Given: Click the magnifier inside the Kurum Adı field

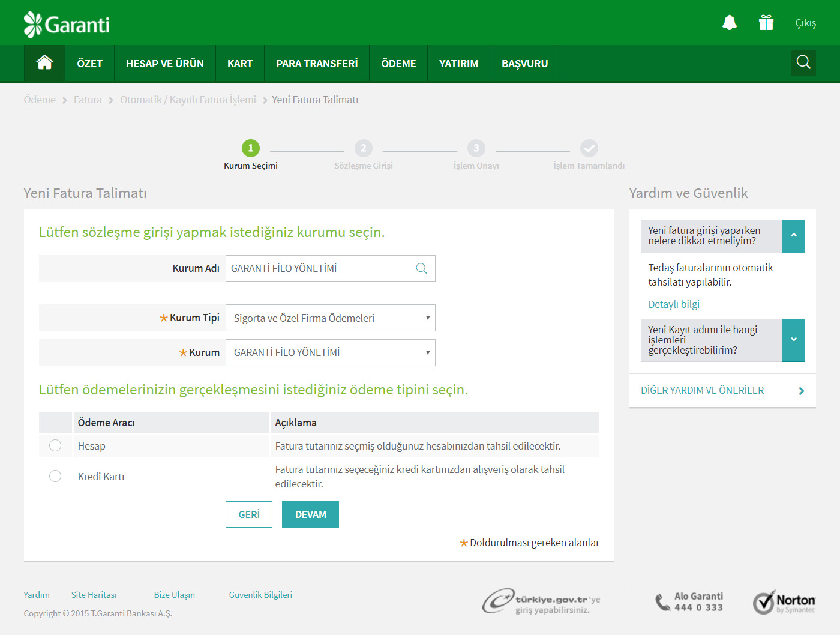Looking at the screenshot, I should pos(422,268).
